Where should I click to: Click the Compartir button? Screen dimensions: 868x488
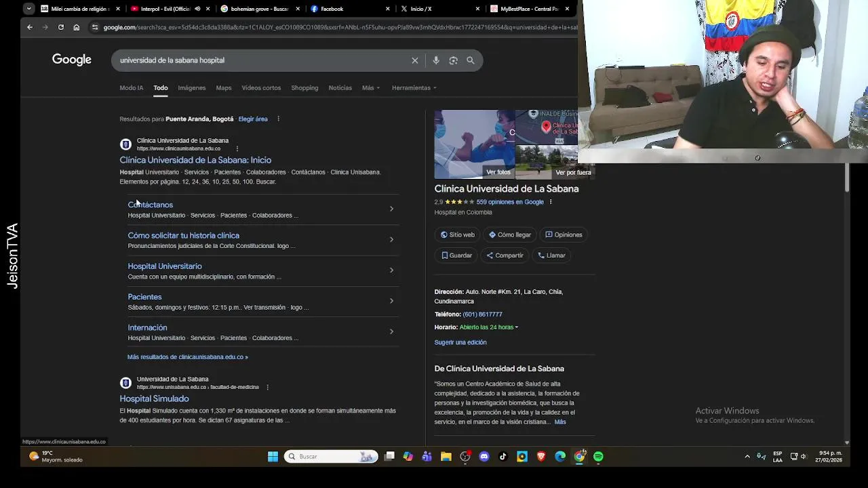point(505,256)
